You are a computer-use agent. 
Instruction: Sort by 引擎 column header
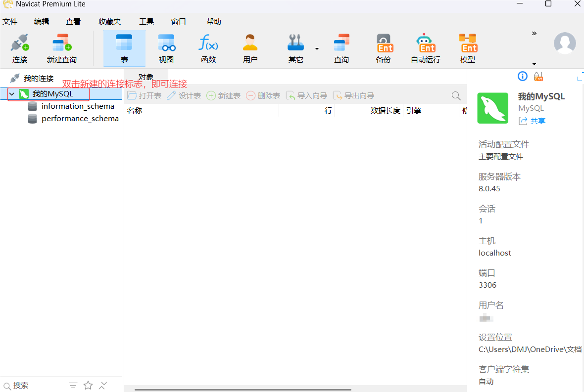431,110
